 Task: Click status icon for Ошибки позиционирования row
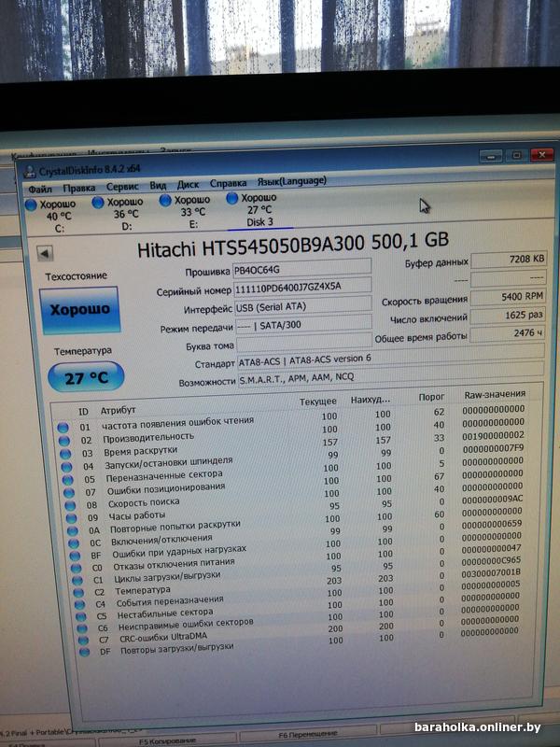69,493
